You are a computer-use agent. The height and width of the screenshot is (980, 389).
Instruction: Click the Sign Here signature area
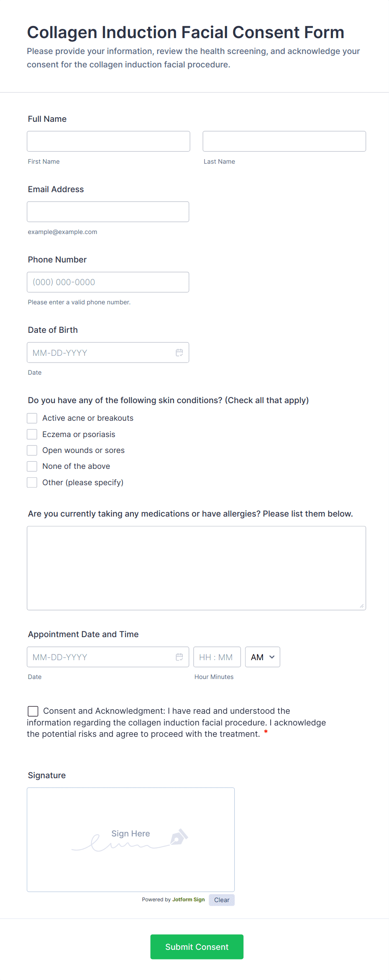tap(131, 840)
